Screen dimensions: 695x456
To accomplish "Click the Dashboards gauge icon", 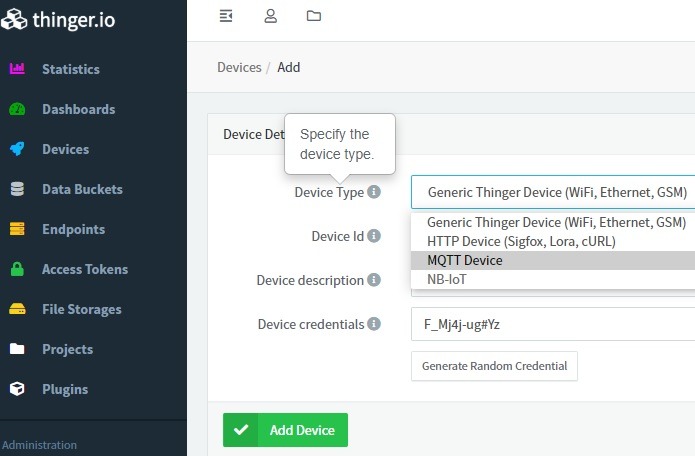I will [17, 109].
